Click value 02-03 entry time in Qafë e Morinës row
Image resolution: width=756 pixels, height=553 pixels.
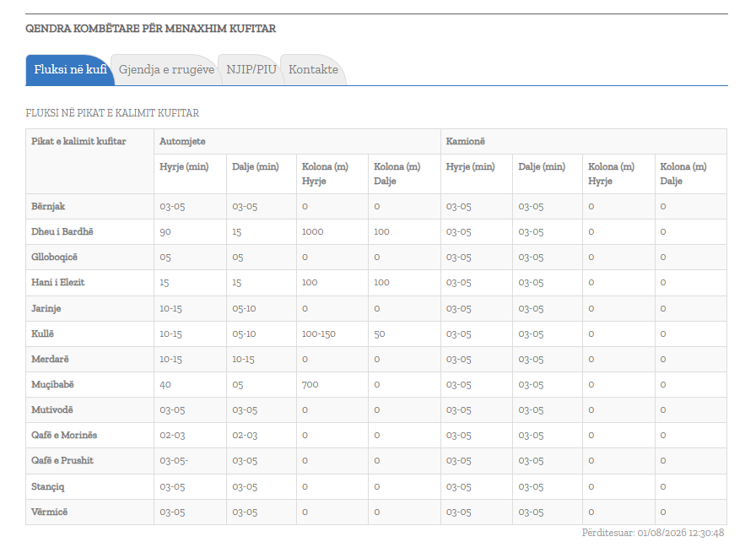click(x=172, y=436)
